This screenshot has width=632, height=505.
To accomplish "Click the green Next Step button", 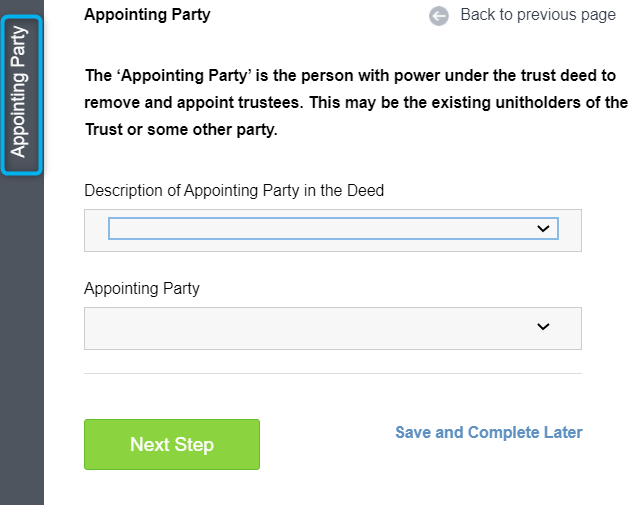I will point(172,444).
